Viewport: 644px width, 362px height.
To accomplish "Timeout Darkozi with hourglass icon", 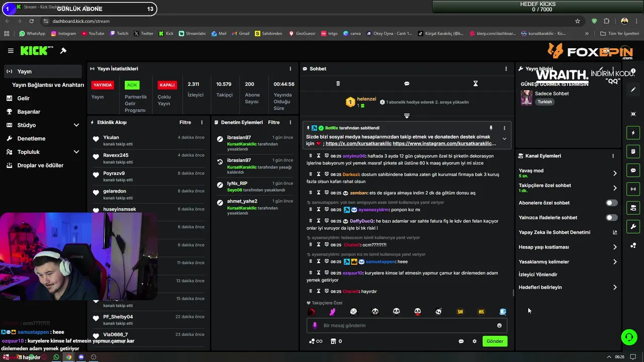I will (318, 174).
